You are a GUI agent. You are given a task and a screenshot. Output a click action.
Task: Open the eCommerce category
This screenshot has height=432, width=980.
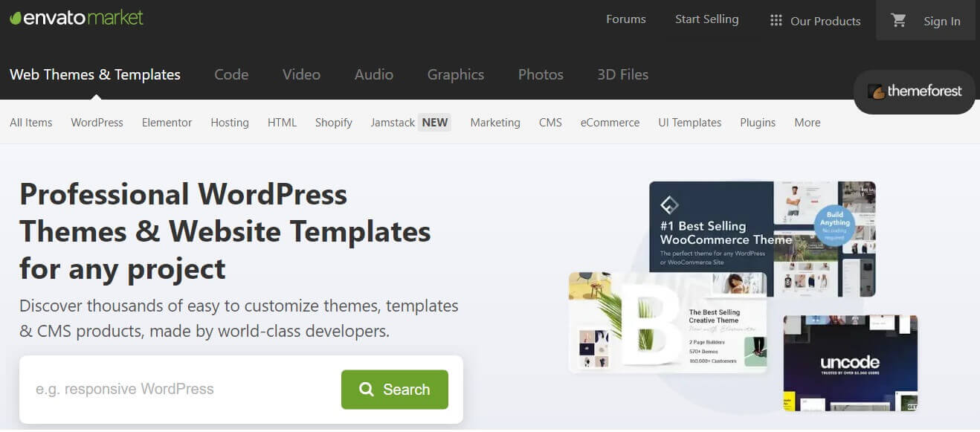click(610, 123)
